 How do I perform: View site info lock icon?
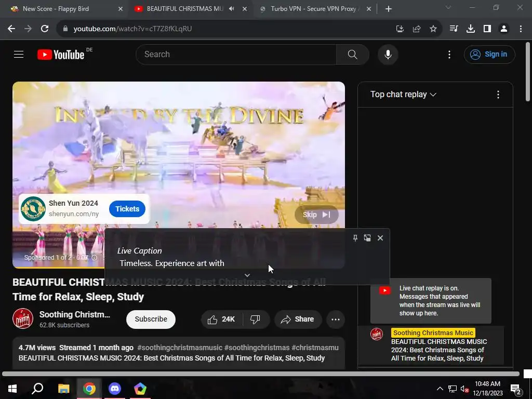[65, 29]
